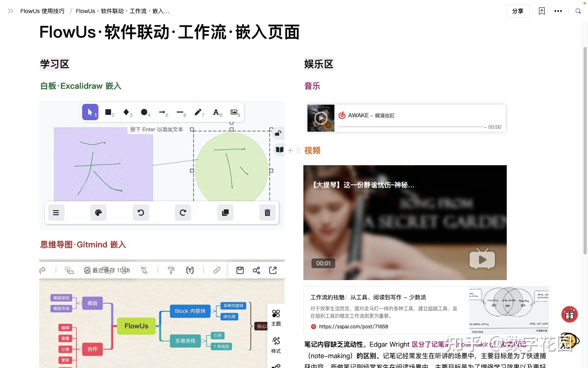
Task: Click the Gitmind format painter icon
Action: point(171,270)
